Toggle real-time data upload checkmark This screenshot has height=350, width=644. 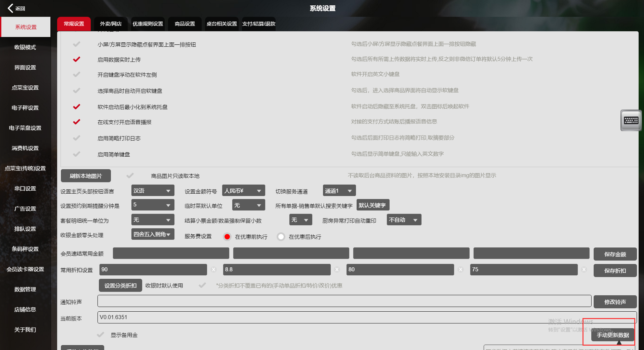tap(77, 60)
